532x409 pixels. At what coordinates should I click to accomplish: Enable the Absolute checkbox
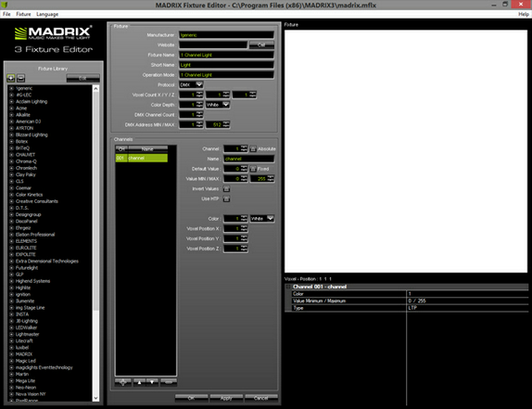tap(253, 149)
